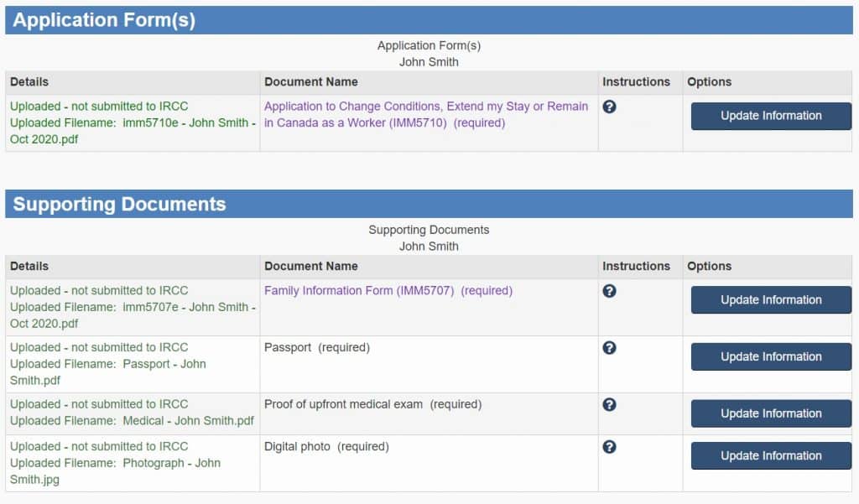This screenshot has width=859, height=504.
Task: Click the help icon for Passport
Action: pos(610,348)
